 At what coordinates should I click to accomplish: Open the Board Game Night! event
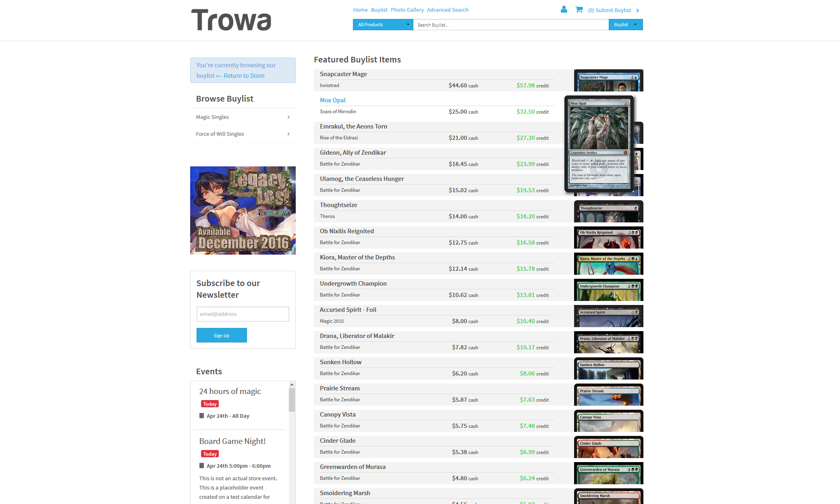tap(232, 441)
